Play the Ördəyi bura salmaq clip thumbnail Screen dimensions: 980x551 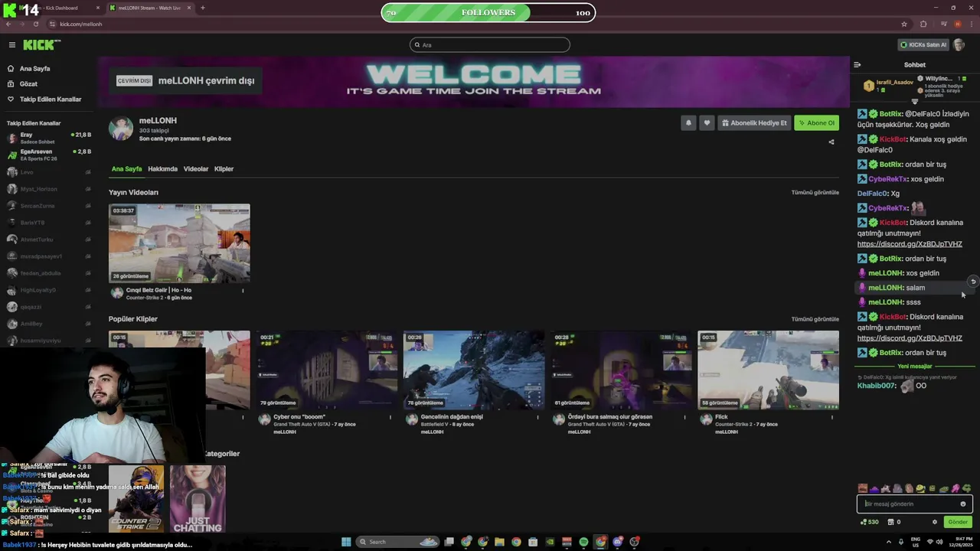[621, 370]
